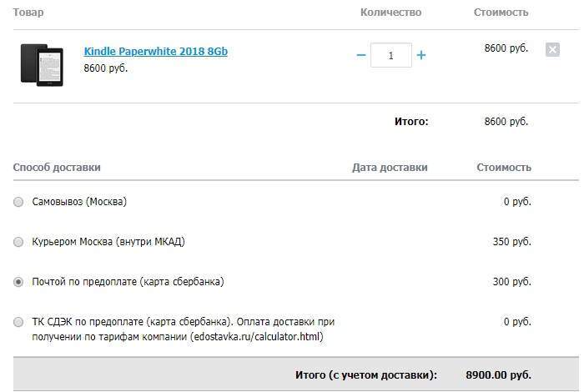Click the Почтой по предоплате (карта сбербанка) text
This screenshot has width=584, height=392.
point(128,282)
